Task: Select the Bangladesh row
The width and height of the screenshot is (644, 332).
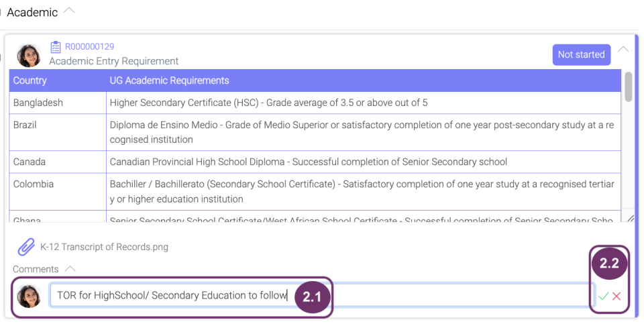Action: [x=315, y=103]
